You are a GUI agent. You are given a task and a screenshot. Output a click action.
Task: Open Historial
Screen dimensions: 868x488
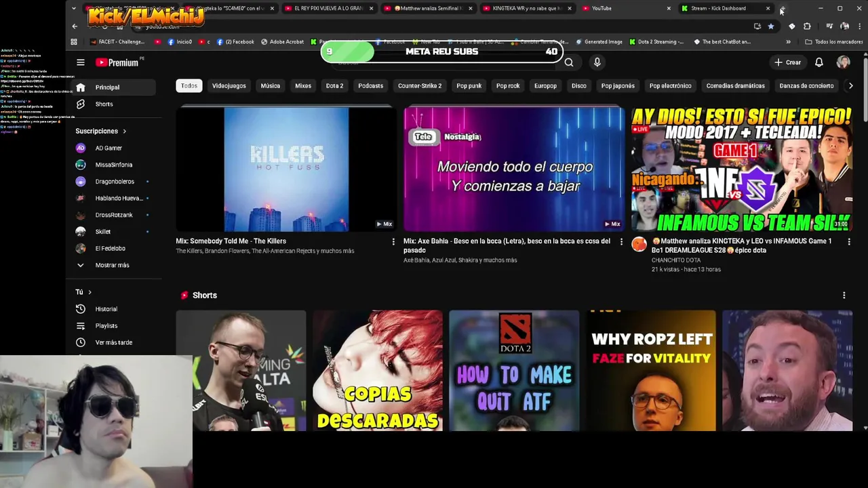113,309
